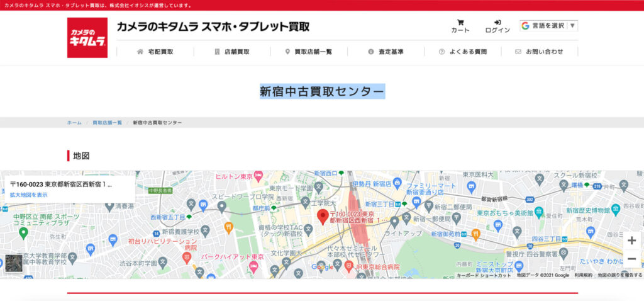Open the 店舗買取 menu item
The width and height of the screenshot is (644, 301).
232,52
